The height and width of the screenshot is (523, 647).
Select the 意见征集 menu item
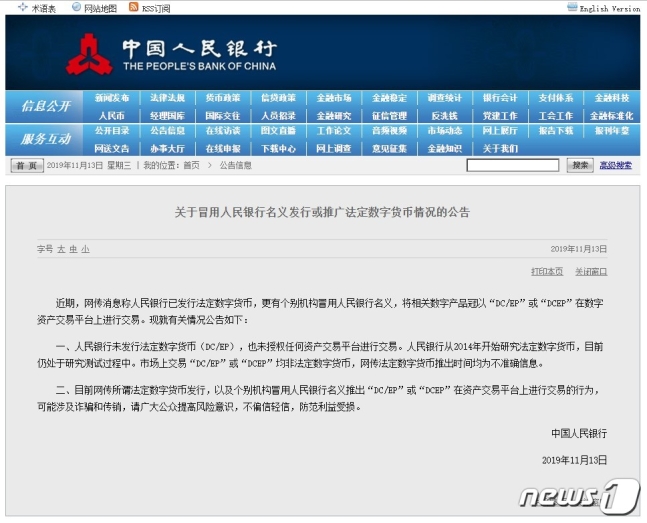[x=389, y=149]
